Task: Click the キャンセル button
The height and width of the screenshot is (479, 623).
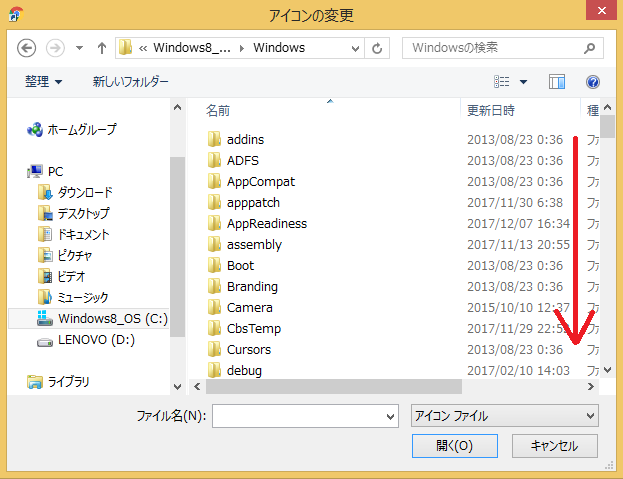Action: (x=555, y=446)
